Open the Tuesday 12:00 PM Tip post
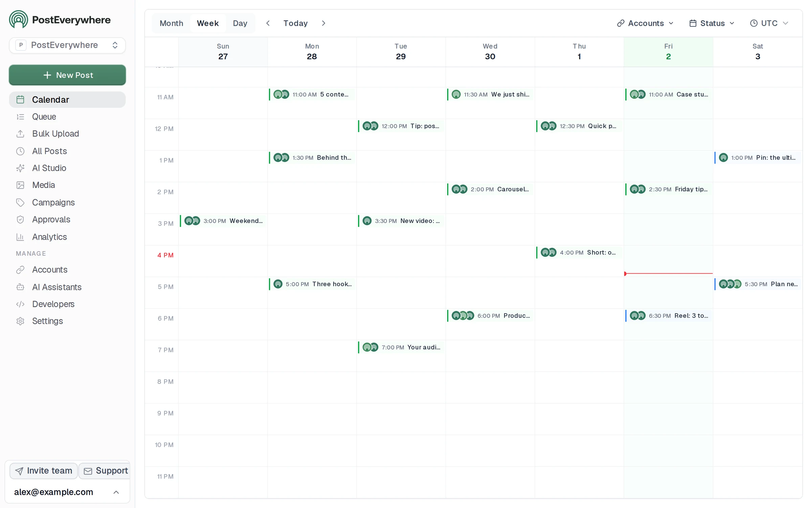Image resolution: width=812 pixels, height=508 pixels. point(401,126)
